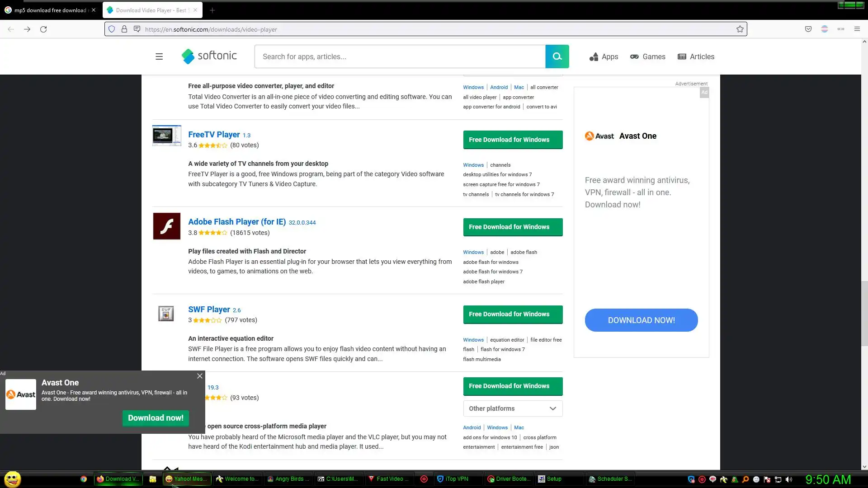Viewport: 868px width, 488px height.
Task: Close the Avast One popup ad
Action: 199,376
